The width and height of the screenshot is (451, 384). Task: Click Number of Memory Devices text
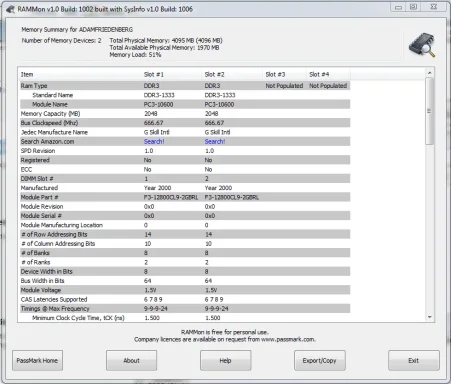tap(61, 41)
